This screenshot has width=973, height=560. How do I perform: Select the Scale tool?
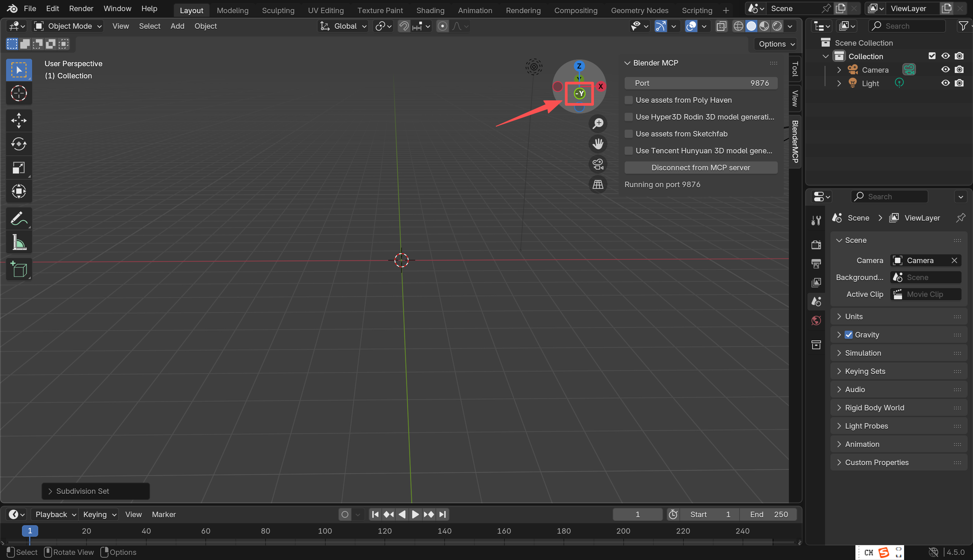click(x=19, y=167)
